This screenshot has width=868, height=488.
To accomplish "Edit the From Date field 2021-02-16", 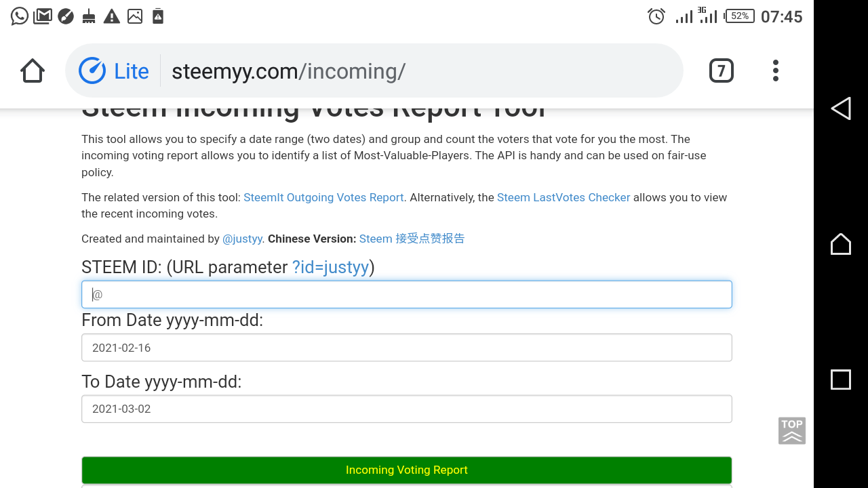I will click(x=407, y=348).
